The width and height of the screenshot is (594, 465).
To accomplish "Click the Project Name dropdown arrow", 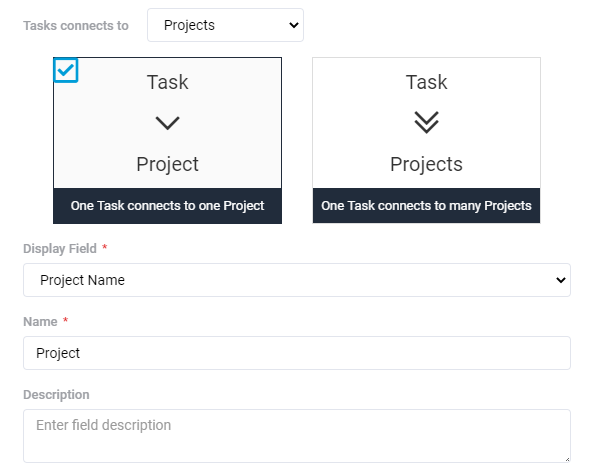I will tap(561, 280).
